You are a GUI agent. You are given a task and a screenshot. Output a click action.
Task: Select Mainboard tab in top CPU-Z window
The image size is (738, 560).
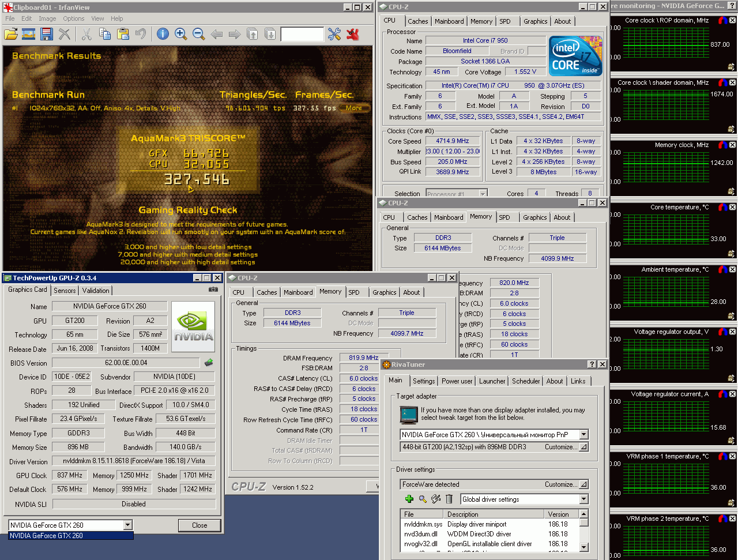pyautogui.click(x=449, y=21)
